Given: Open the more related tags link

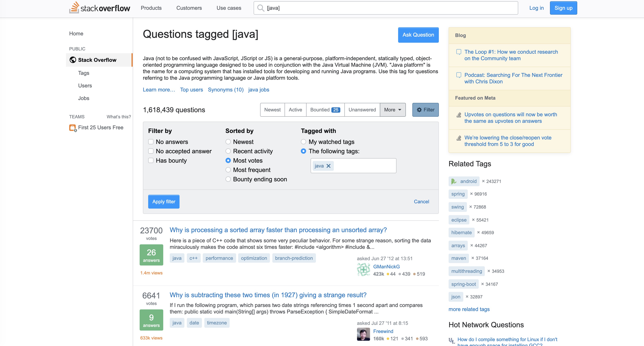Looking at the screenshot, I should click(x=469, y=309).
